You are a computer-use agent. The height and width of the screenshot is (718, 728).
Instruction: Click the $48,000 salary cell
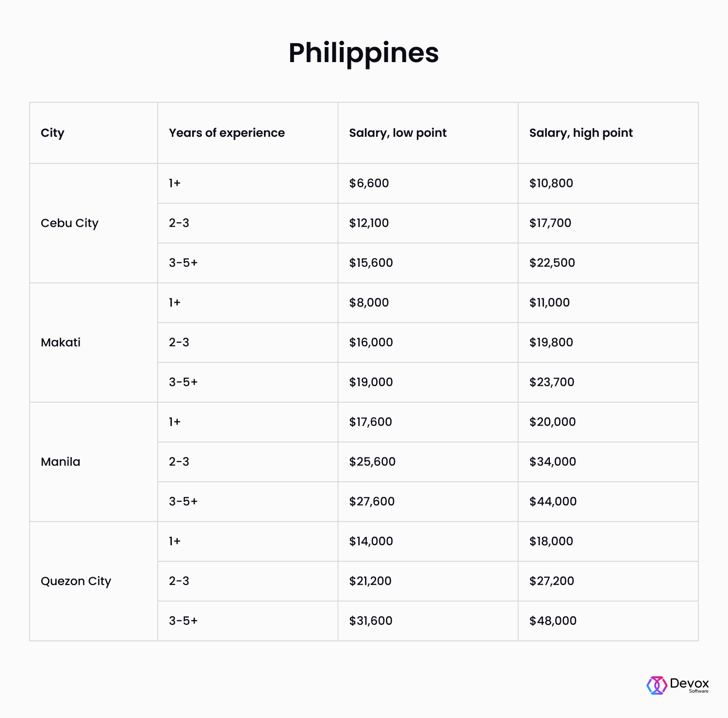point(553,621)
